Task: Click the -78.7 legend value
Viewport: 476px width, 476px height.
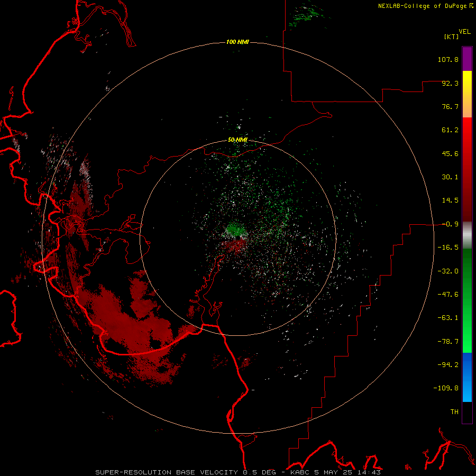Action: click(x=448, y=342)
